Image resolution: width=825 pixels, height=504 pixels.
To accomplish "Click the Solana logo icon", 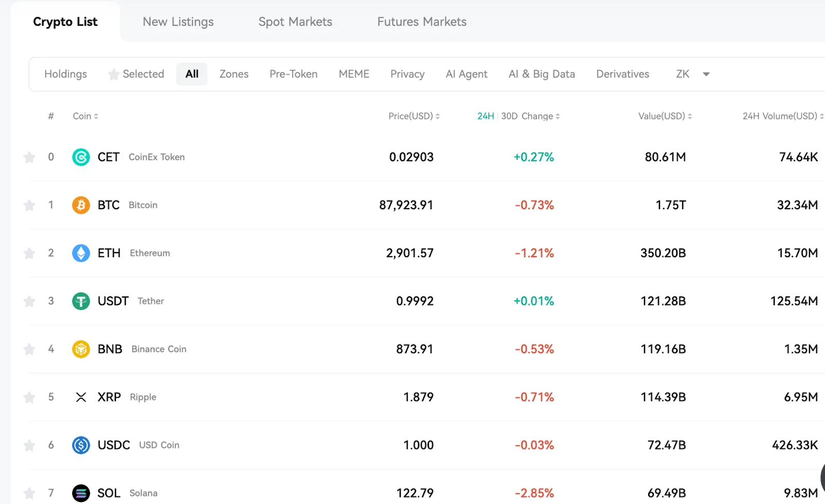I will coord(81,493).
